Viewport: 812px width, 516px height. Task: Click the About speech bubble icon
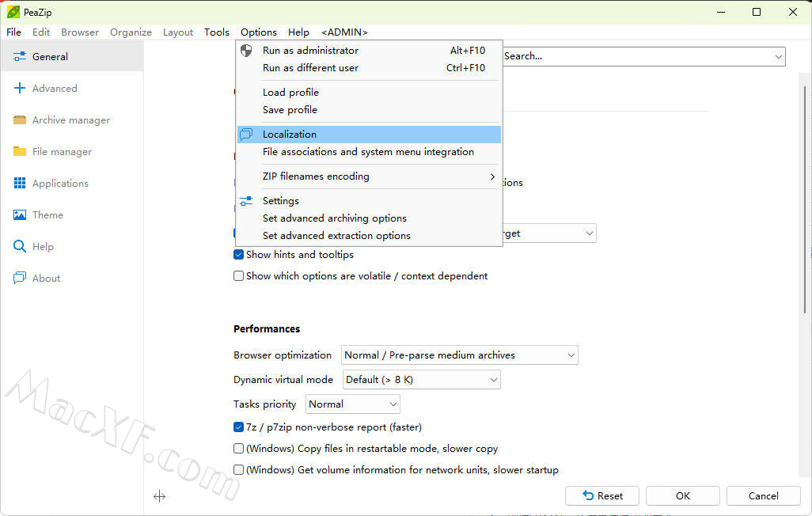click(20, 278)
